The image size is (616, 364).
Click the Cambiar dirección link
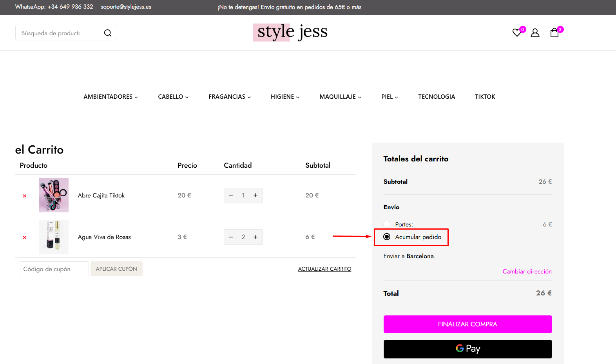click(527, 271)
